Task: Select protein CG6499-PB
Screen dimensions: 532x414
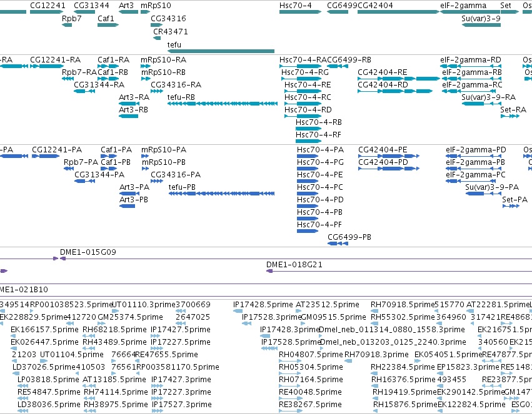Action: click(338, 244)
